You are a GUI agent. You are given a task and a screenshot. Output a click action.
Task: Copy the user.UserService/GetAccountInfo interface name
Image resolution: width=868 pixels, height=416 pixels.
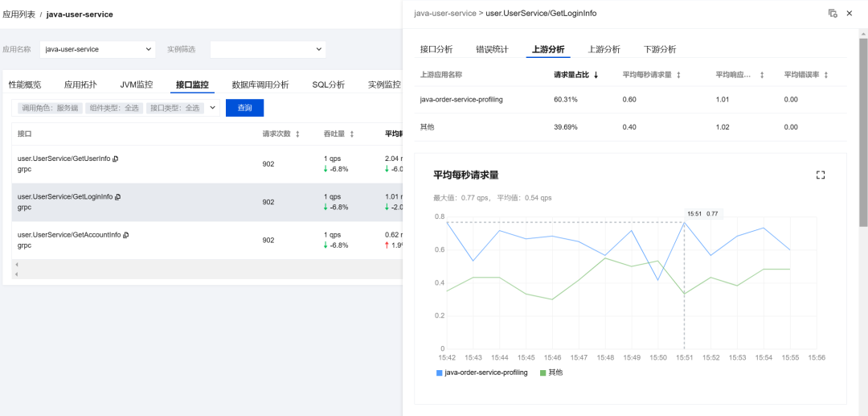click(125, 235)
